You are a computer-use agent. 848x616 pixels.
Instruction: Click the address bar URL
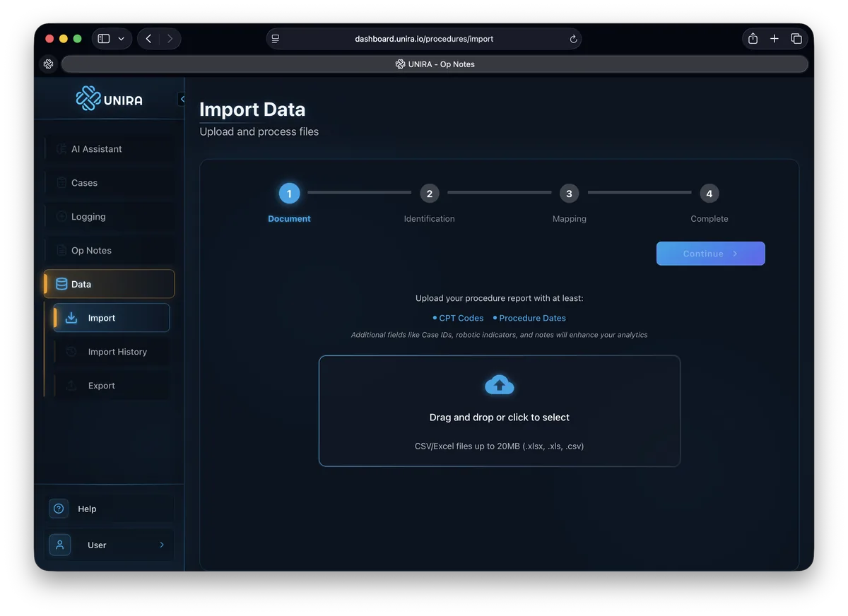coord(424,39)
